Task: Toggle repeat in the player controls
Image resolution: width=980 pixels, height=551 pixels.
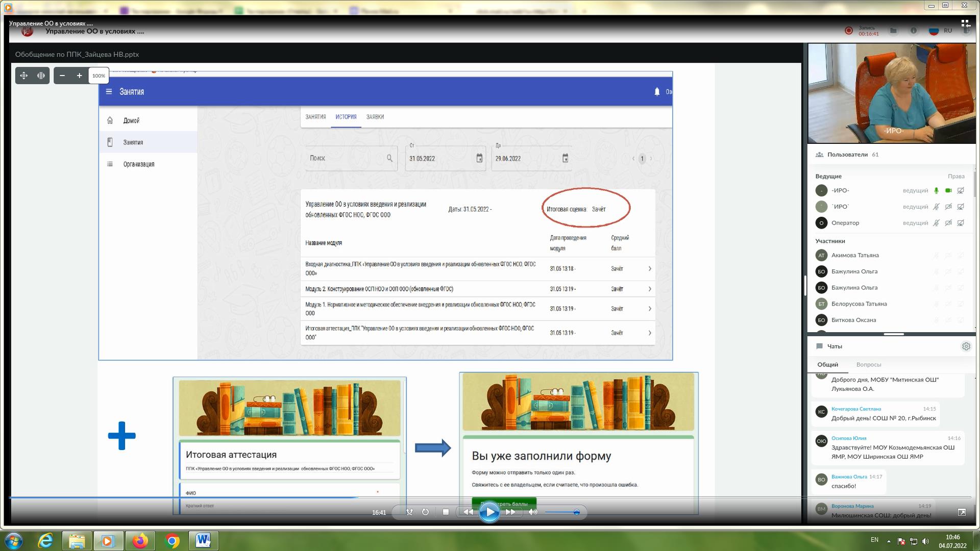Action: tap(425, 512)
